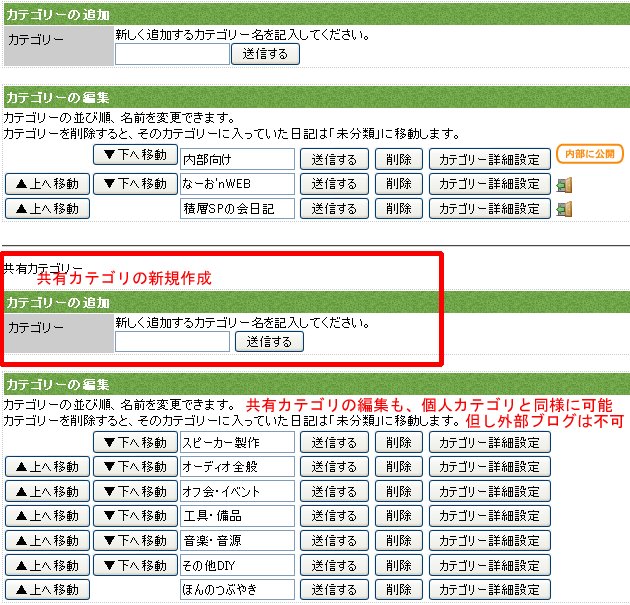Screen dimensions: 630x605
Task: Open カテゴリー詳細設定 for スピーカー製作
Action: pyautogui.click(x=489, y=442)
